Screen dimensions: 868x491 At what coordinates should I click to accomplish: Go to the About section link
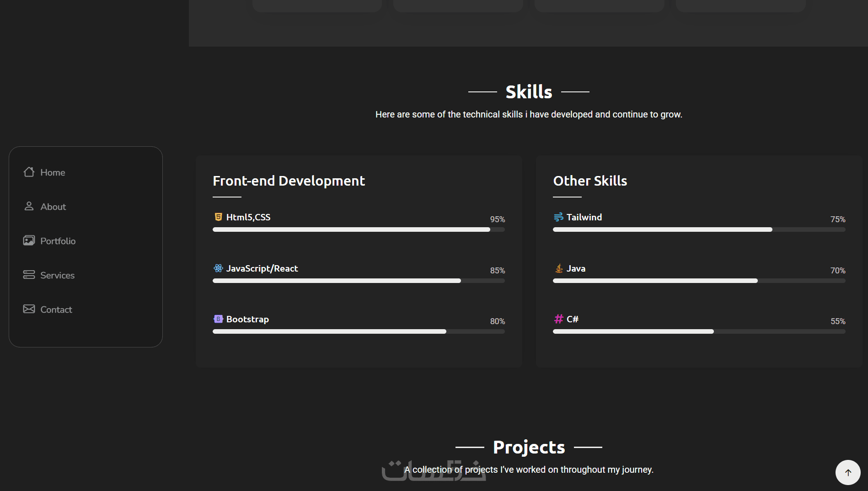coord(53,207)
